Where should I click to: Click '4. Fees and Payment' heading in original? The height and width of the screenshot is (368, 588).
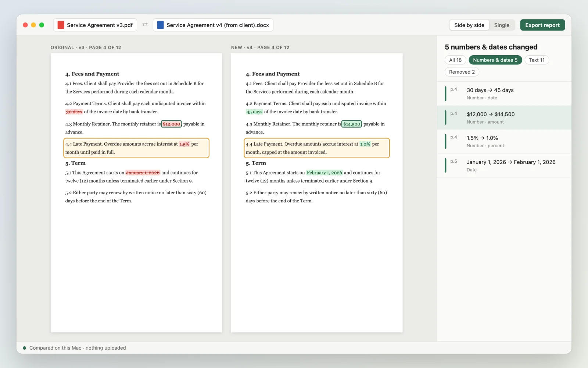92,74
